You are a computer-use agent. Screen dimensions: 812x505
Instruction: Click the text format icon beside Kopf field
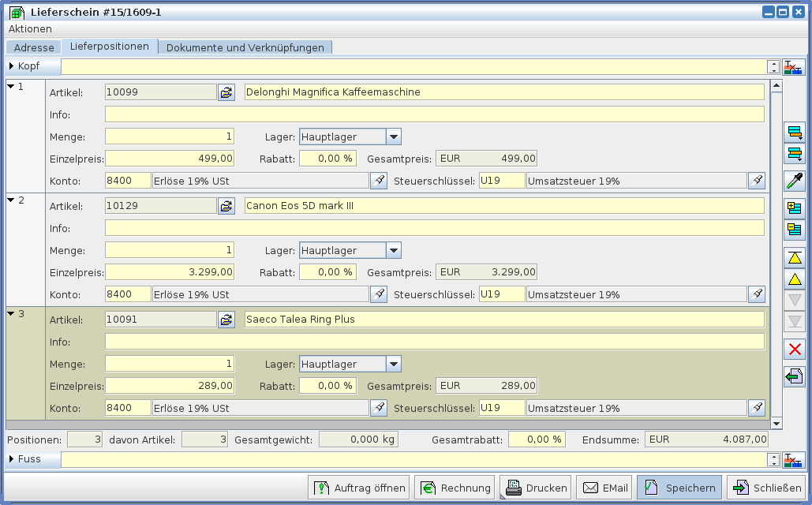(794, 66)
